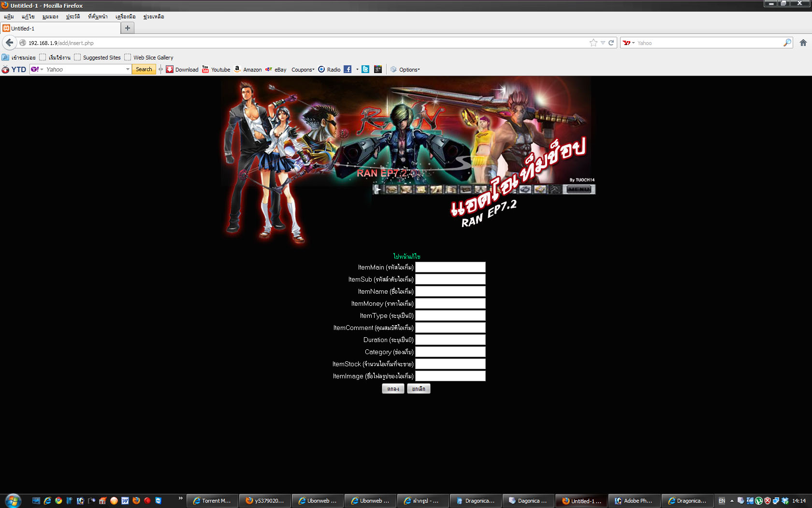Launch Radio from the toolbar
Screen dimensions: 812x508
329,70
